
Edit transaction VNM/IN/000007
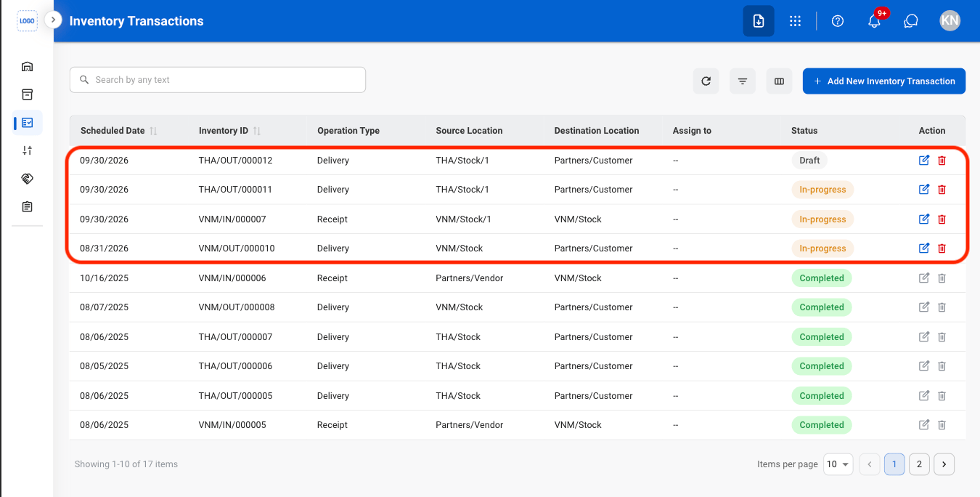[x=924, y=219]
